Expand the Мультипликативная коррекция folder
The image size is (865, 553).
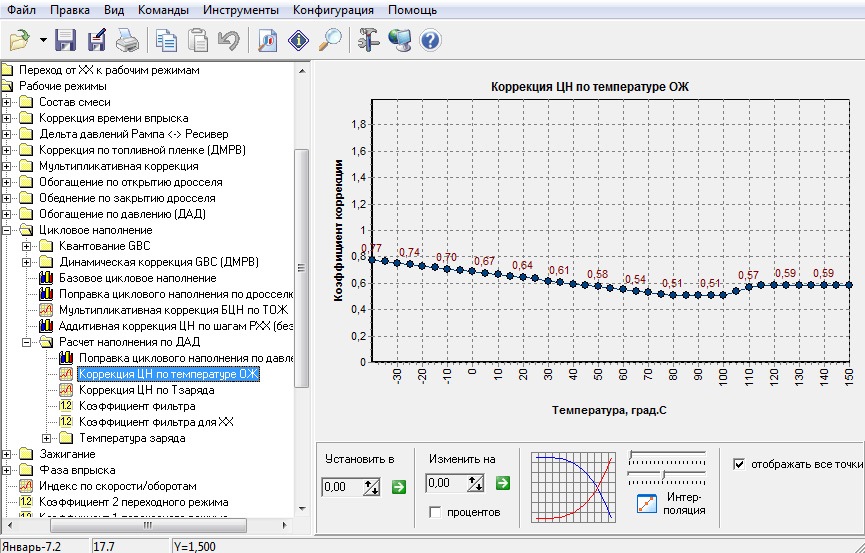7,166
